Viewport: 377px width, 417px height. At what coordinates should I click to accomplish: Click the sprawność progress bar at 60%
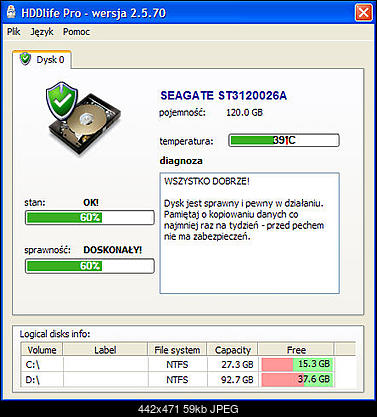90,266
